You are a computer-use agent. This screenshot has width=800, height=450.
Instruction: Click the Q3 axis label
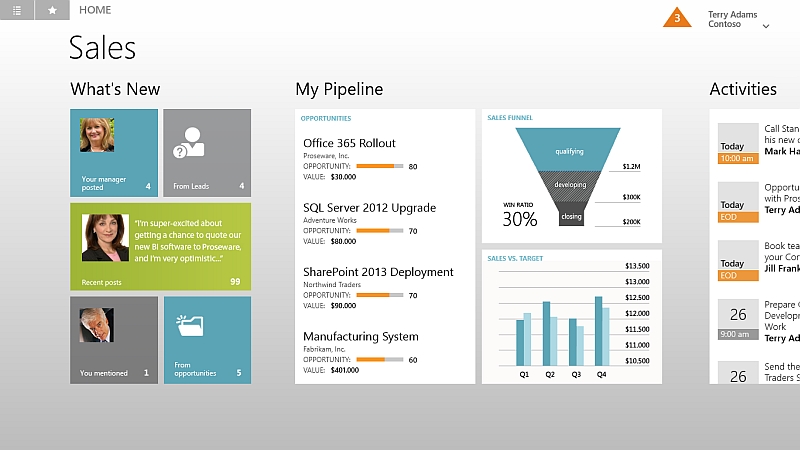click(576, 374)
